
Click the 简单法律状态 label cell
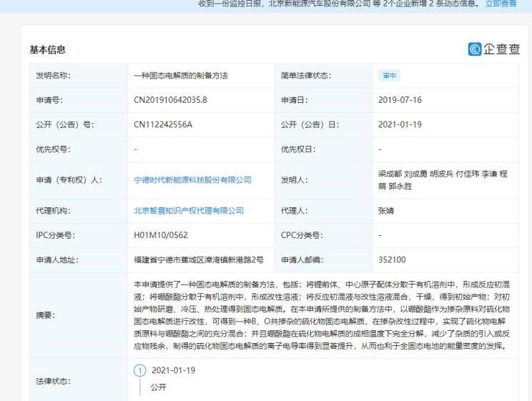click(x=324, y=76)
